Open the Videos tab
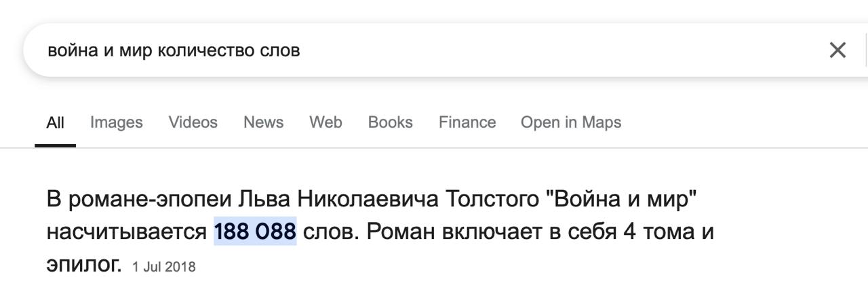 pos(193,122)
